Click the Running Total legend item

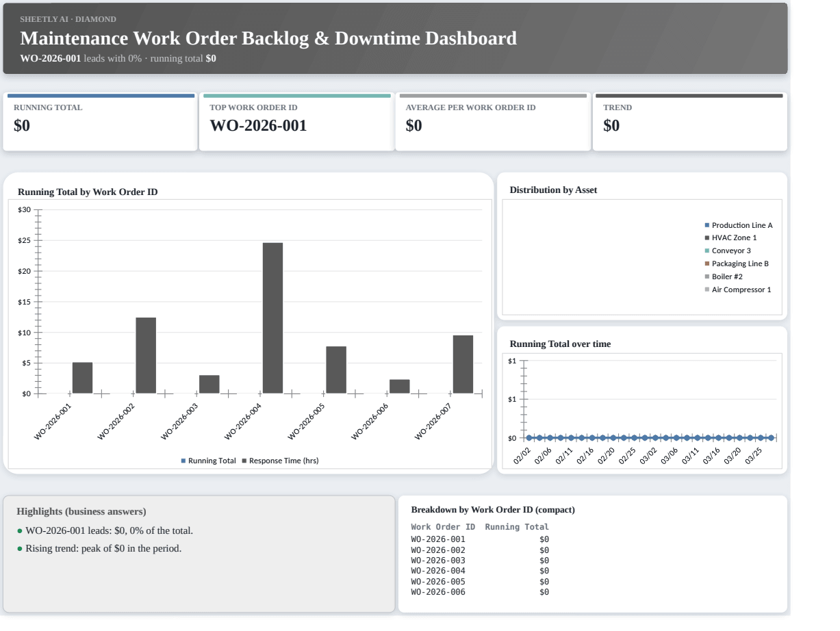coord(209,461)
